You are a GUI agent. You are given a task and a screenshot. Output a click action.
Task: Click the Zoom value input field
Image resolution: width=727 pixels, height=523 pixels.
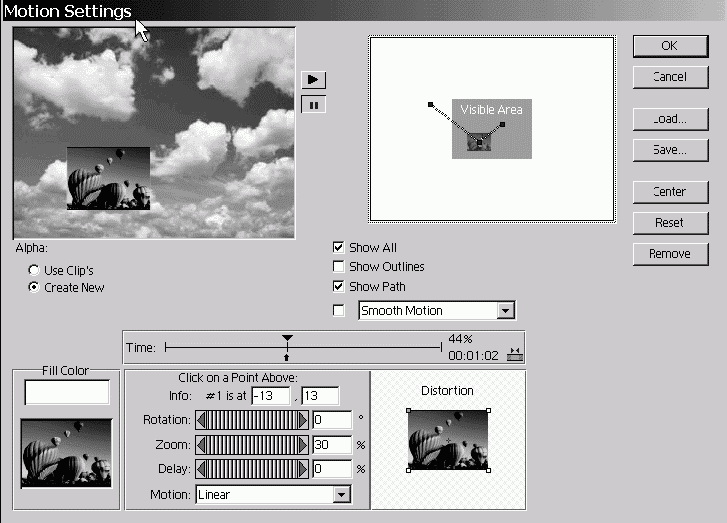pyautogui.click(x=332, y=445)
